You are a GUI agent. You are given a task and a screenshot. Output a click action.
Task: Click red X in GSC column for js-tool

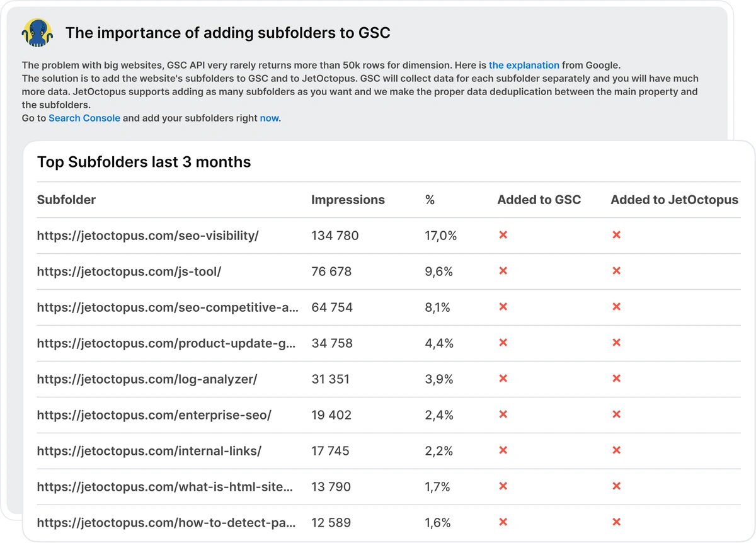coord(503,271)
